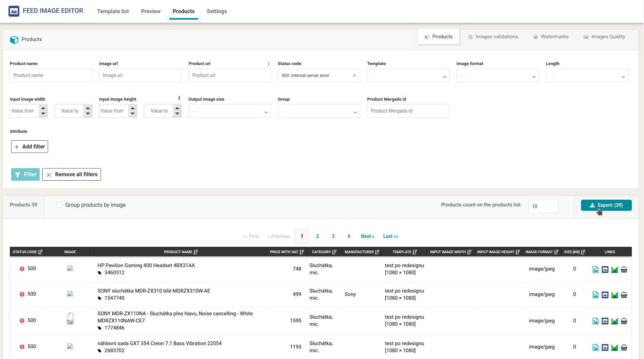The height and width of the screenshot is (359, 644).
Task: Open shop basket link for SONY MDR-ZX110NA row
Action: pyautogui.click(x=624, y=321)
